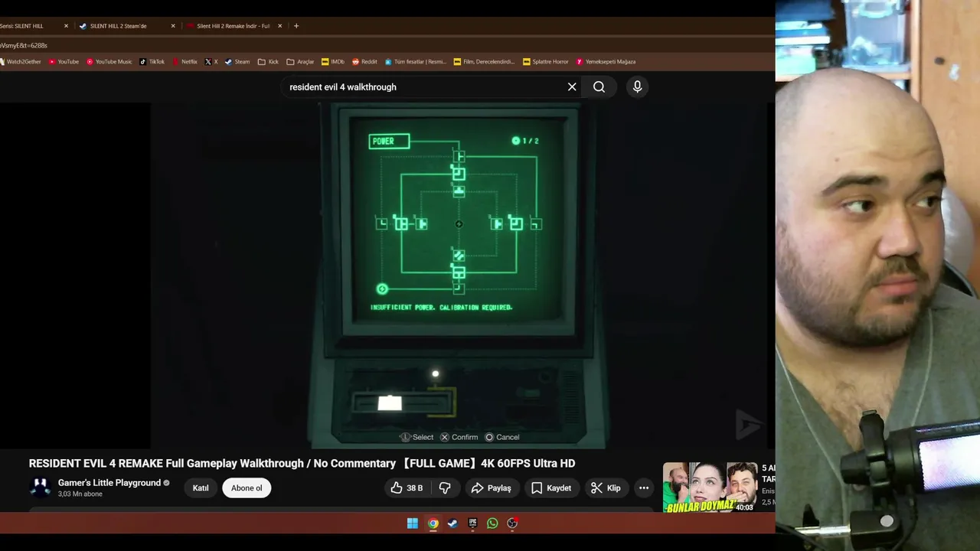Viewport: 980px width, 551px height.
Task: Open the Splattre Horror bookmark
Action: click(x=546, y=61)
